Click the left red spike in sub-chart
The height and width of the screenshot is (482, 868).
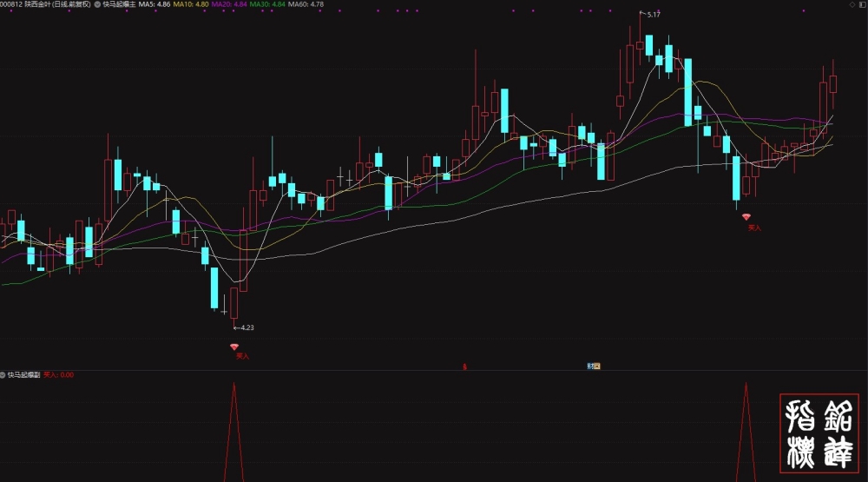pos(234,432)
